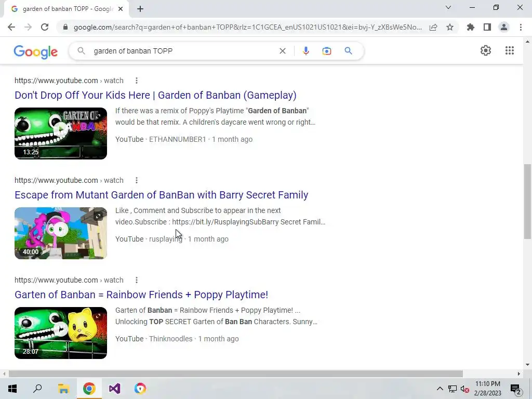
Task: Open options for Don't Drop Off result
Action: (x=137, y=81)
